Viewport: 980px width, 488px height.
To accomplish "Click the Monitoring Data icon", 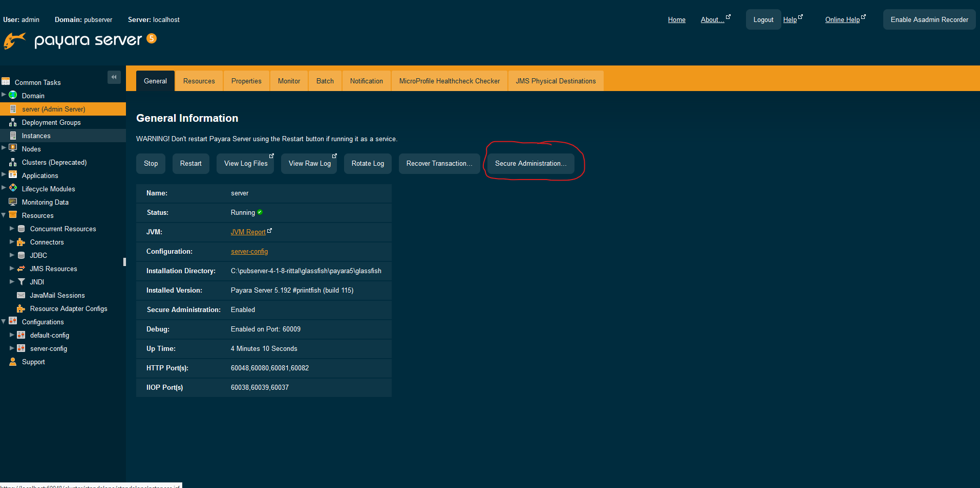I will point(13,202).
